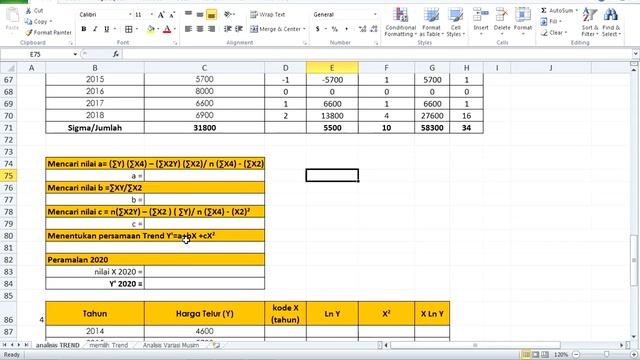Image resolution: width=640 pixels, height=360 pixels.
Task: Select column E header
Action: tap(332, 68)
